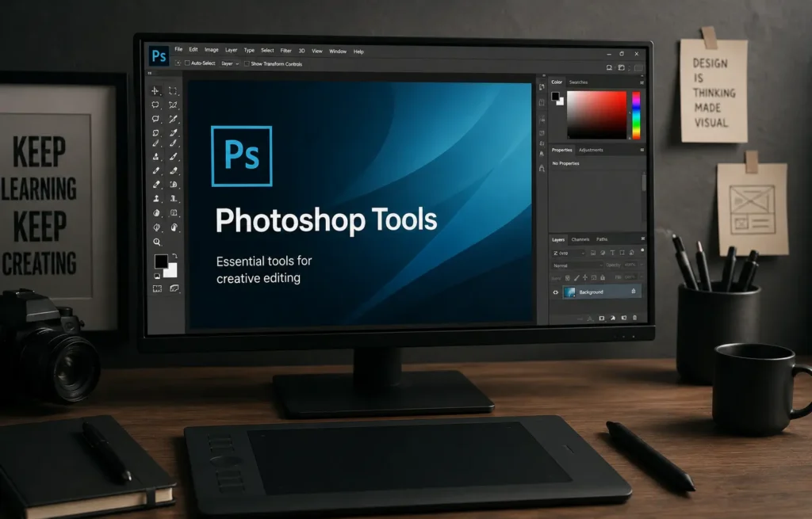Filter layers by pixel layers icon
This screenshot has width=812, height=519.
click(593, 253)
